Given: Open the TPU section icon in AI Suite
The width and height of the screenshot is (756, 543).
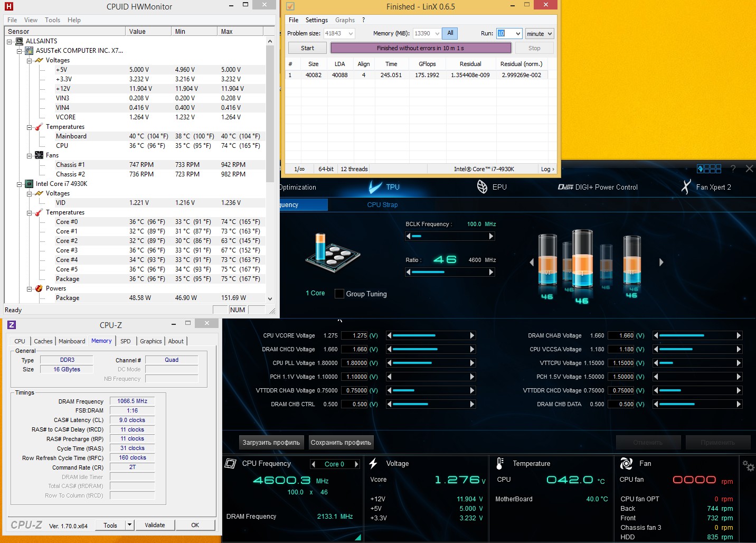Looking at the screenshot, I should (375, 187).
